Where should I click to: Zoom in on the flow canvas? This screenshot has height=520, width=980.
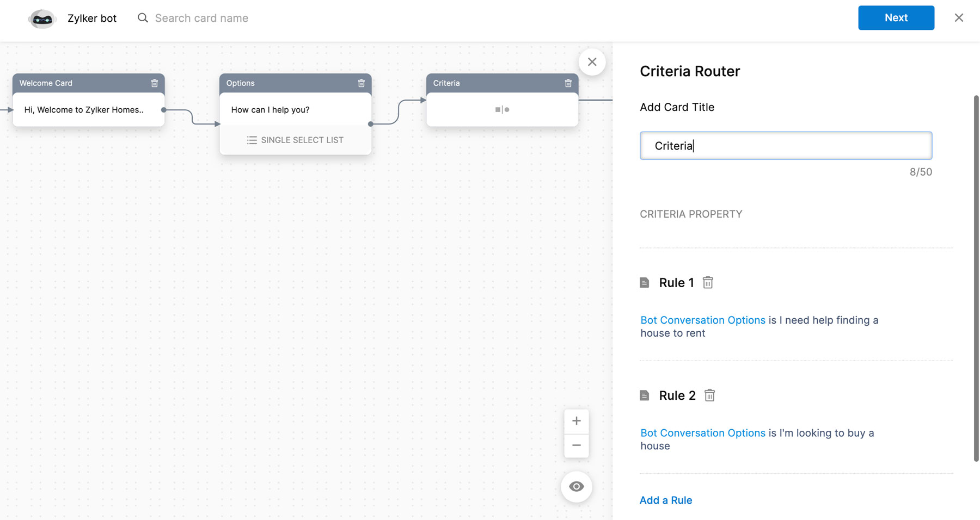[x=577, y=421]
